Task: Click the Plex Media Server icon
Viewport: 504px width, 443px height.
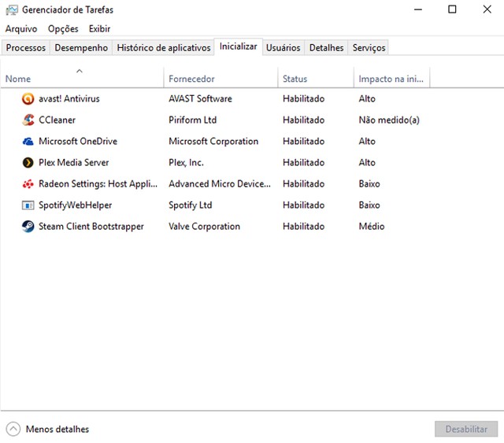Action: click(28, 163)
